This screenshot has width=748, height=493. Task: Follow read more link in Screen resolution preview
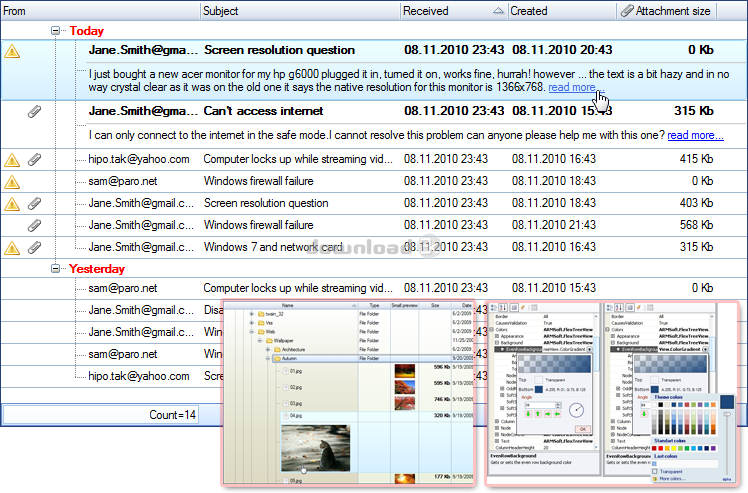click(576, 87)
